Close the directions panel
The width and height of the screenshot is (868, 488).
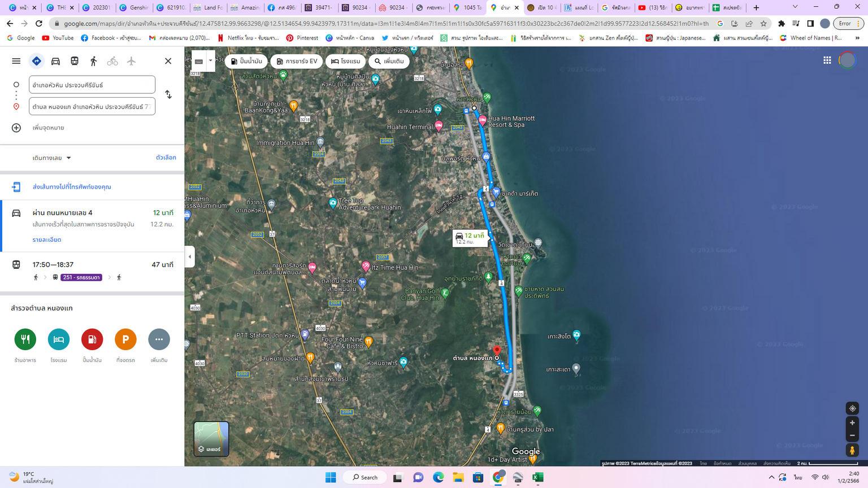coord(168,61)
